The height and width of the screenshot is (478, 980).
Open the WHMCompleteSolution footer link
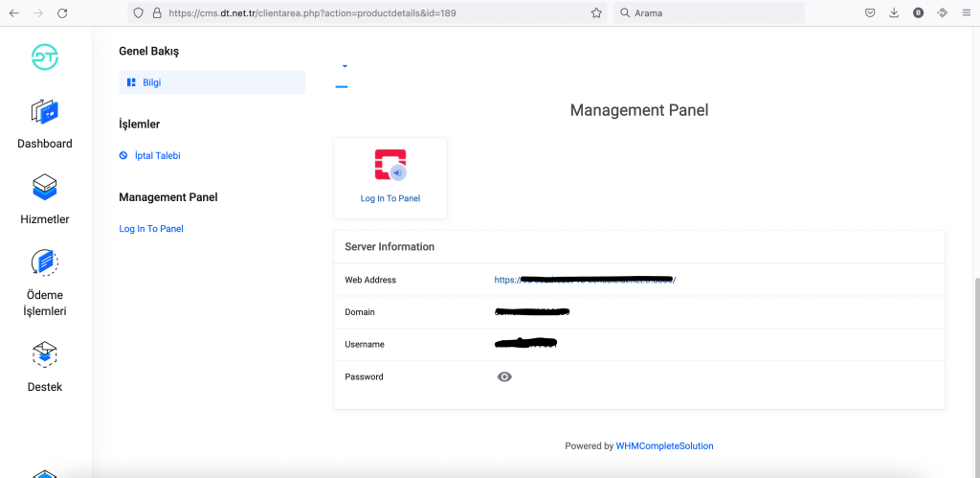pos(664,446)
